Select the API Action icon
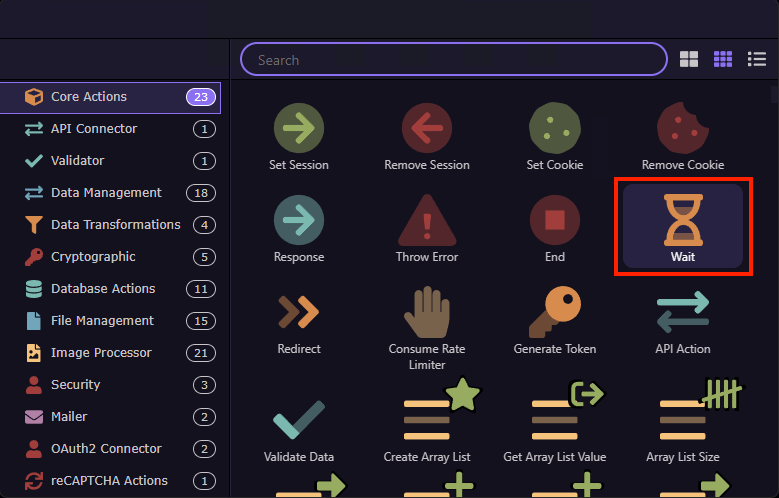779x498 pixels. pyautogui.click(x=683, y=312)
